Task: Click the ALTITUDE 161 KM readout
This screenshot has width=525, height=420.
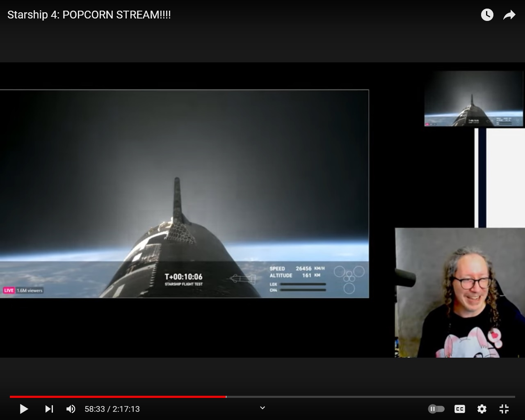Action: pos(295,276)
